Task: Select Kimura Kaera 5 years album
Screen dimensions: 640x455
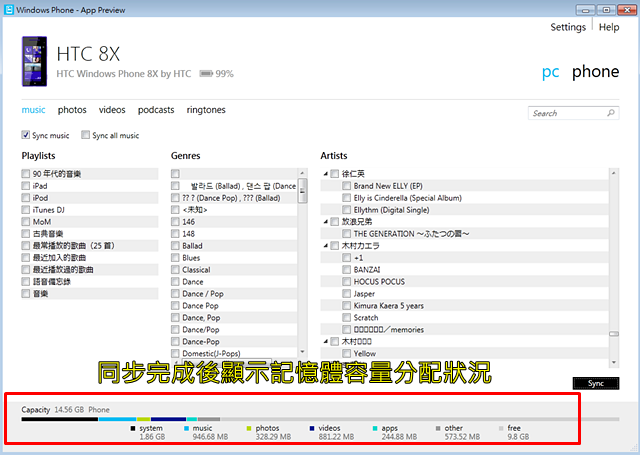Action: (x=464, y=306)
